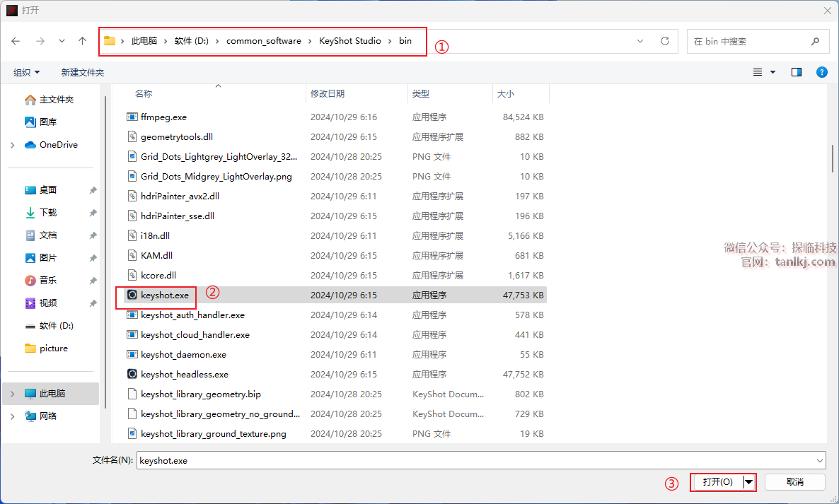Image resolution: width=839 pixels, height=504 pixels.
Task: Select ffmpeg.exe in the file list
Action: 163,117
